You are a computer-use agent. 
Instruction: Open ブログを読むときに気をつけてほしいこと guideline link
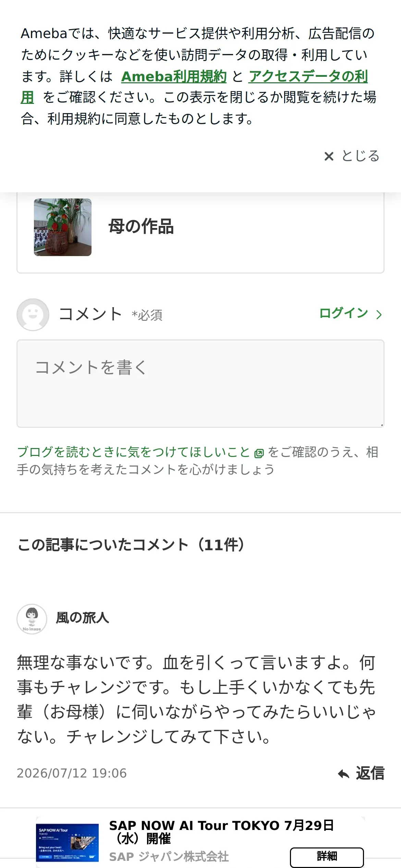pos(134,452)
